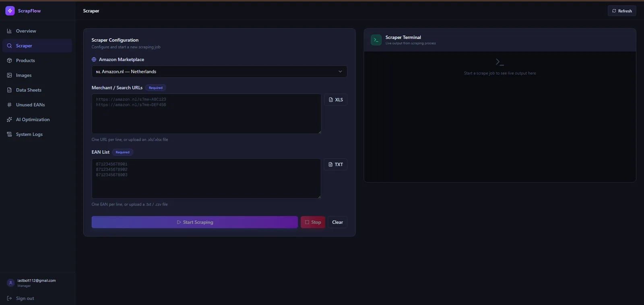Click the System Logs scroll icon
Screen dimensions: 644x305
pos(9,134)
